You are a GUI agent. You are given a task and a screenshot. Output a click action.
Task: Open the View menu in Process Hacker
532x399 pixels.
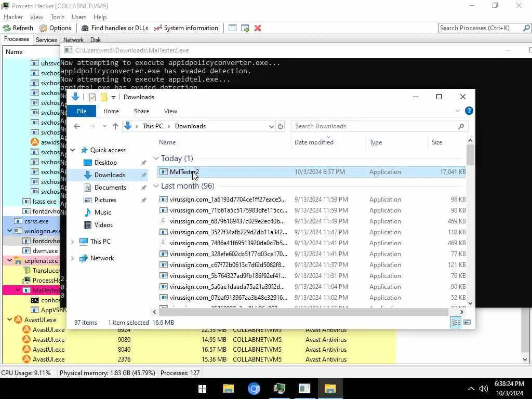click(x=36, y=17)
